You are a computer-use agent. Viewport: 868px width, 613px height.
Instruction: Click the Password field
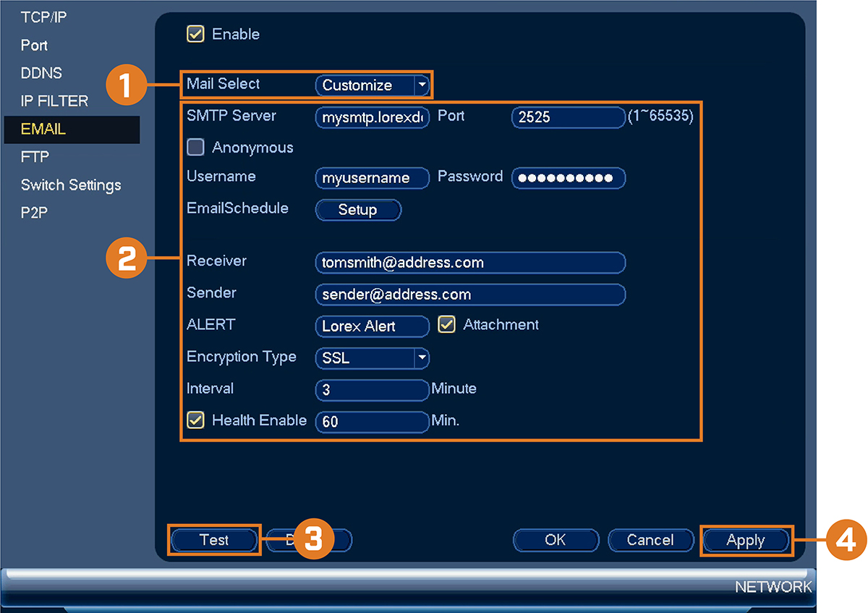pos(568,178)
